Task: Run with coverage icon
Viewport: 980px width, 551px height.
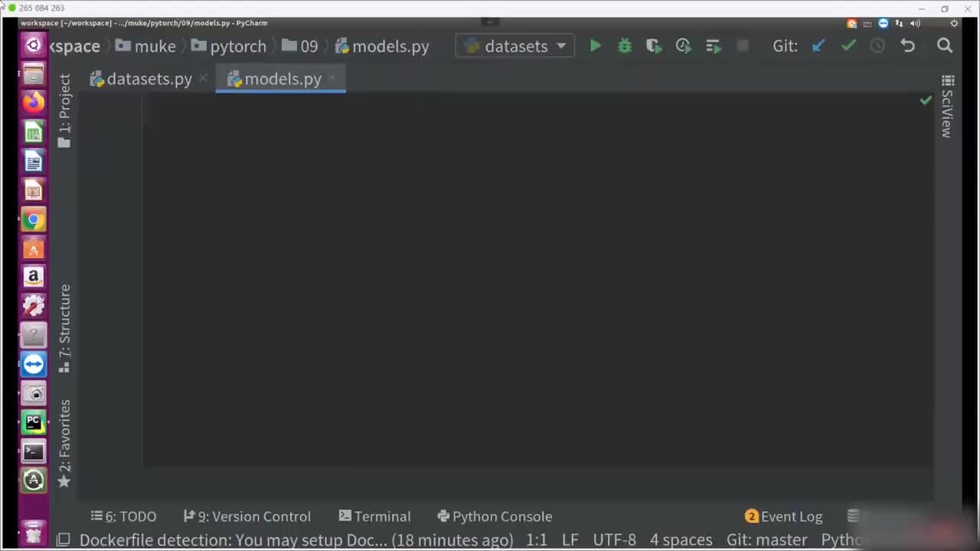Action: point(654,46)
